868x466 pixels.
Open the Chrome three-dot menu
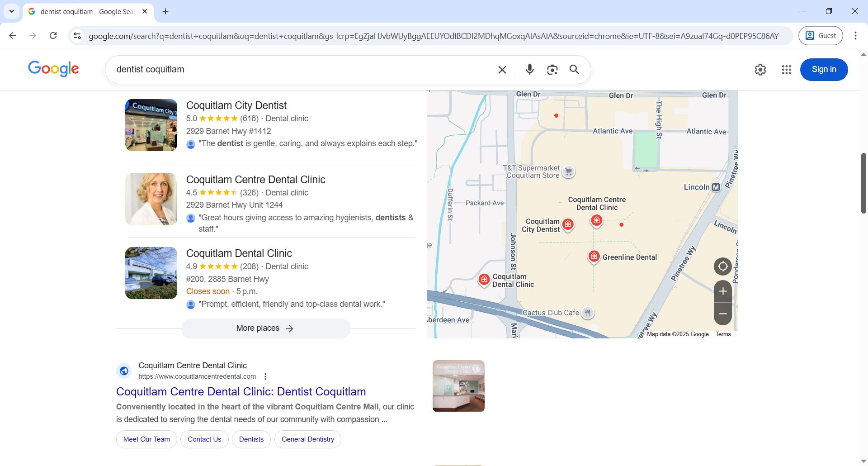click(855, 36)
